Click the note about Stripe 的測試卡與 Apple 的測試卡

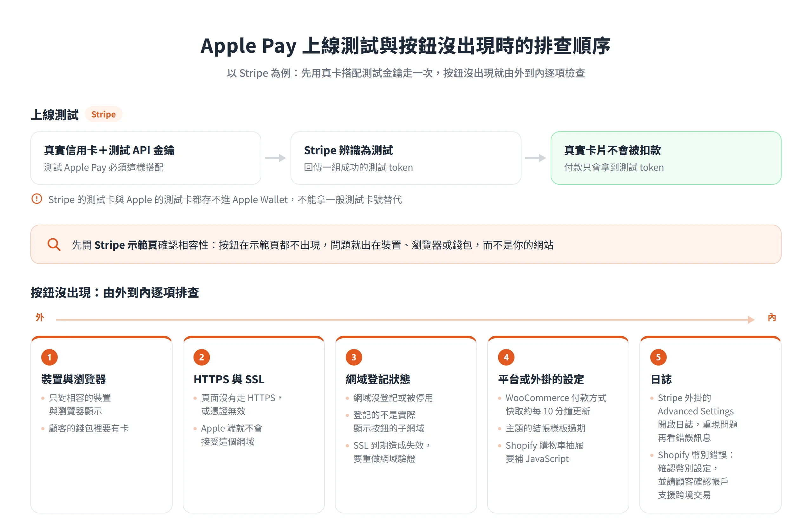pyautogui.click(x=225, y=200)
